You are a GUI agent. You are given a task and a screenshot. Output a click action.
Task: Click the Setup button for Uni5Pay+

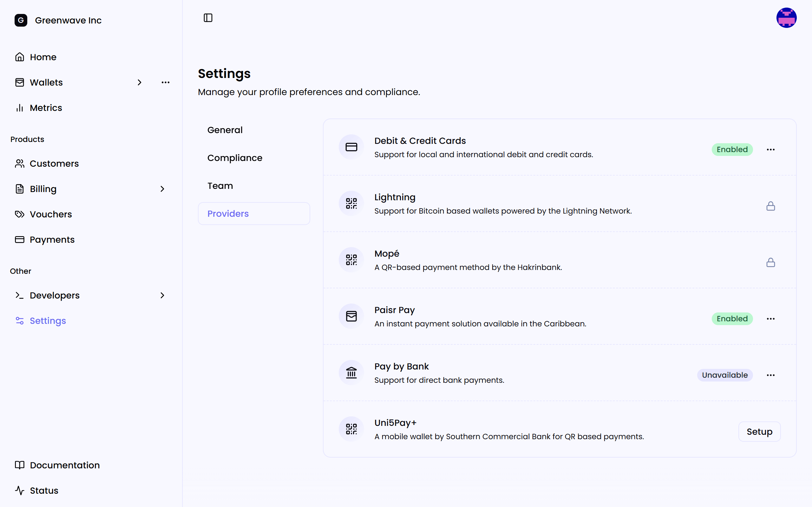(x=759, y=432)
